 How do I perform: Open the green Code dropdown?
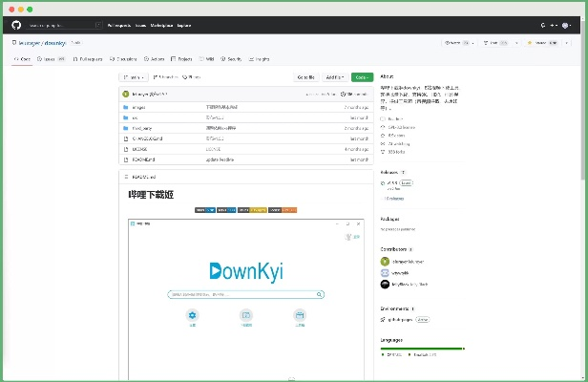(x=362, y=76)
